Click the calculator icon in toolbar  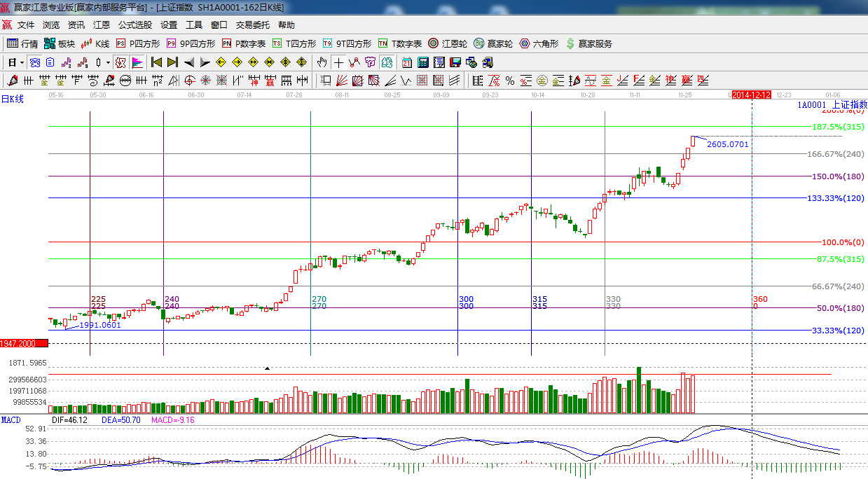(422, 62)
